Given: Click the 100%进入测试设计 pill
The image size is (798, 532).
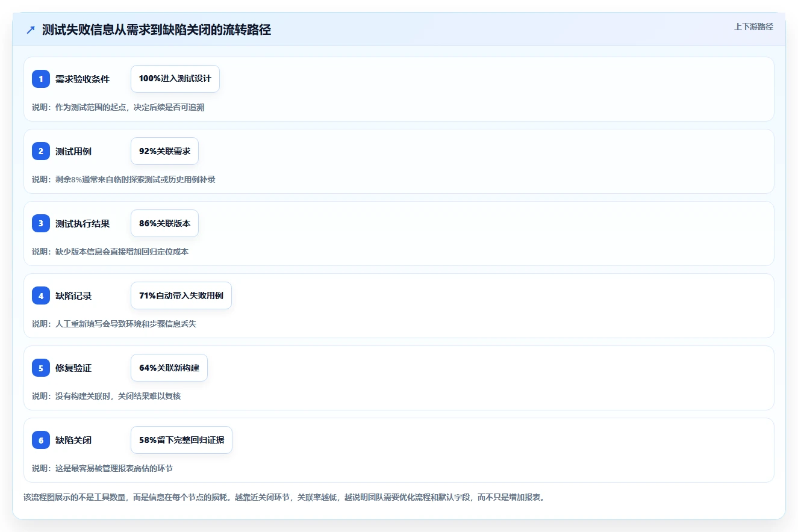Looking at the screenshot, I should coord(175,79).
